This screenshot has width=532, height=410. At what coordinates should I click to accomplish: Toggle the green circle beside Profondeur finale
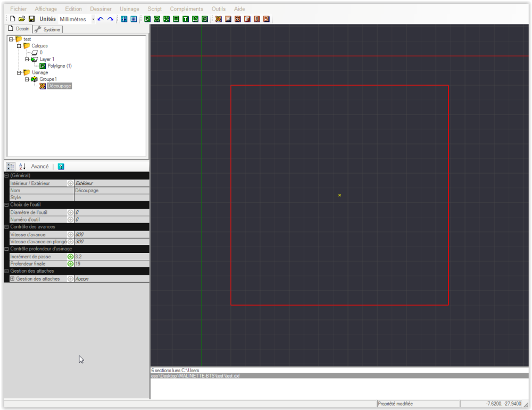[x=70, y=264]
